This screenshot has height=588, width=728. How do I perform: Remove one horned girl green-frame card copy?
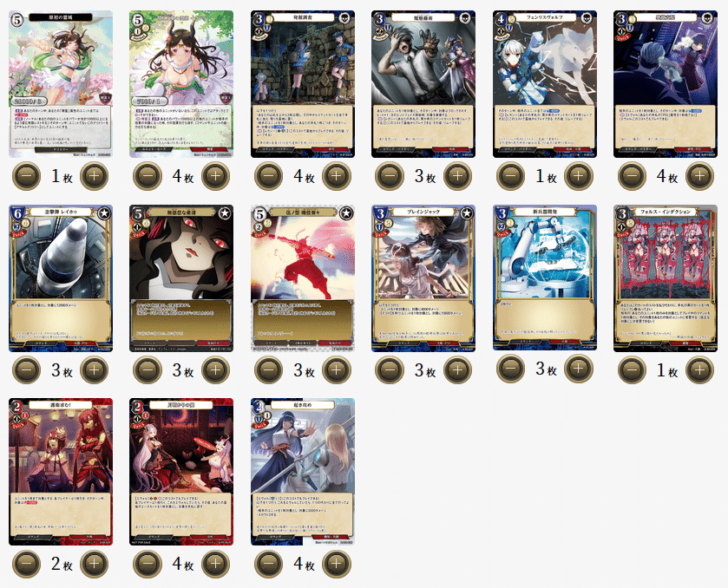click(x=148, y=176)
